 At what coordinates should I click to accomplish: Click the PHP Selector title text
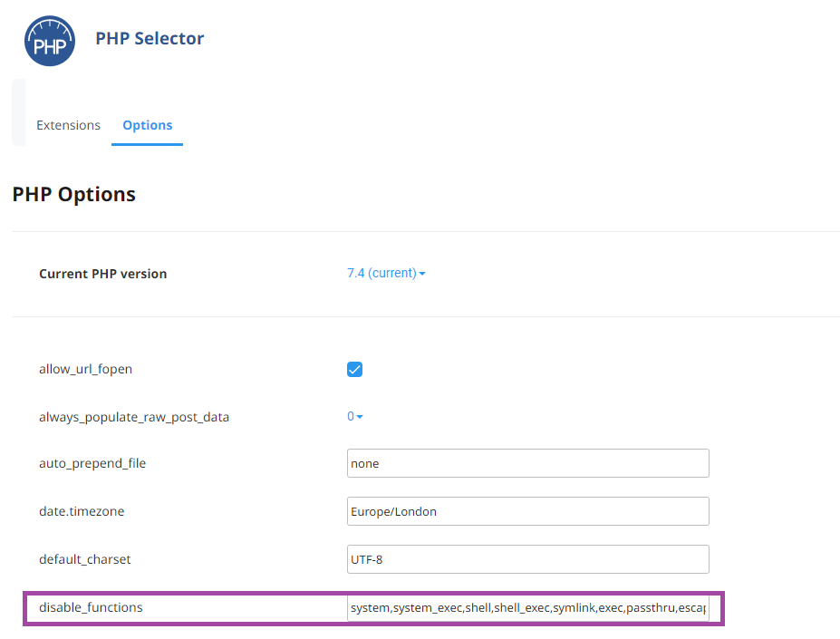click(x=150, y=39)
